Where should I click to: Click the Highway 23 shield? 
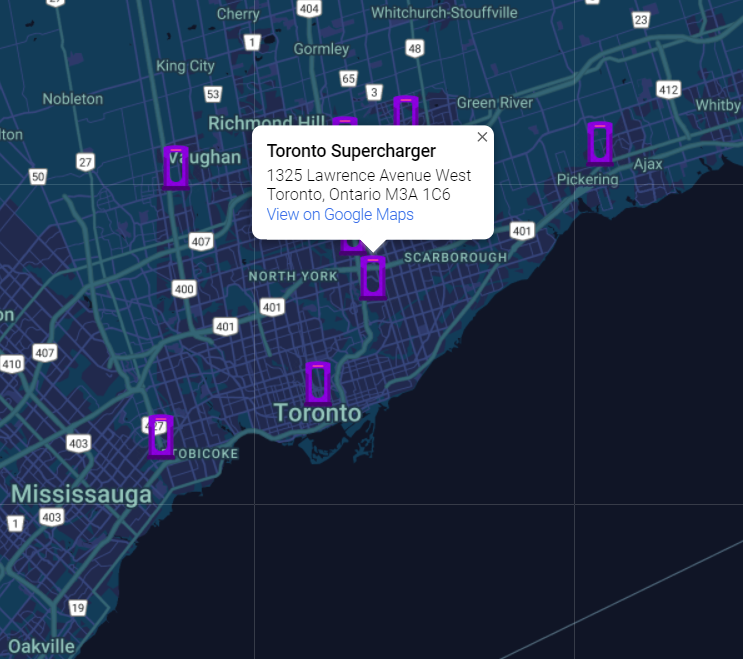point(641,20)
